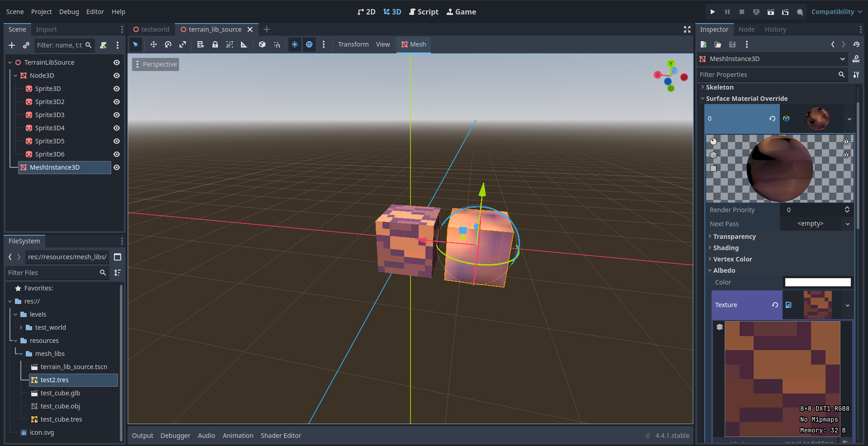
Task: Select the Scale mode tool
Action: point(183,44)
